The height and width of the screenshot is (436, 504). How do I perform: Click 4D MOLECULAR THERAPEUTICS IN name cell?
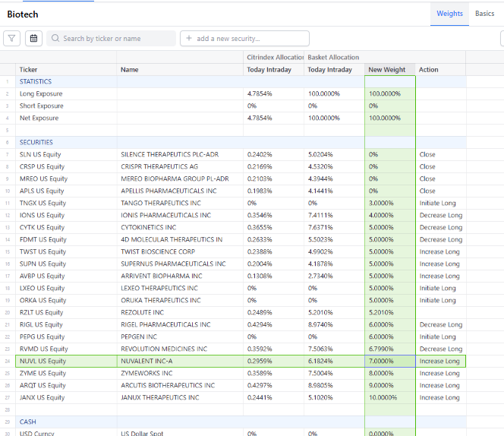point(180,240)
